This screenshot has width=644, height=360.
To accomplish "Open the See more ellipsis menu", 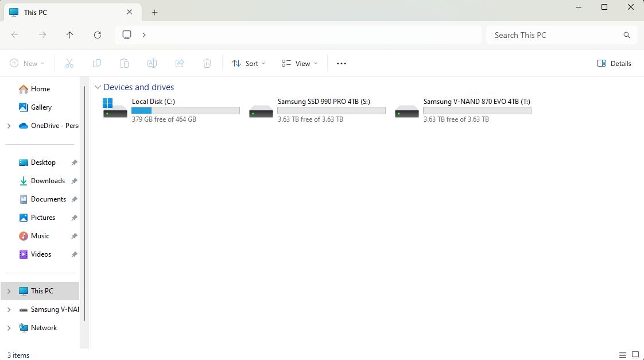I will tap(342, 63).
